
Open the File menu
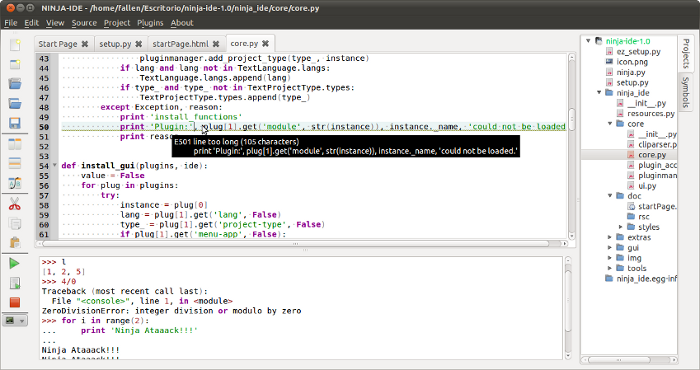click(11, 23)
